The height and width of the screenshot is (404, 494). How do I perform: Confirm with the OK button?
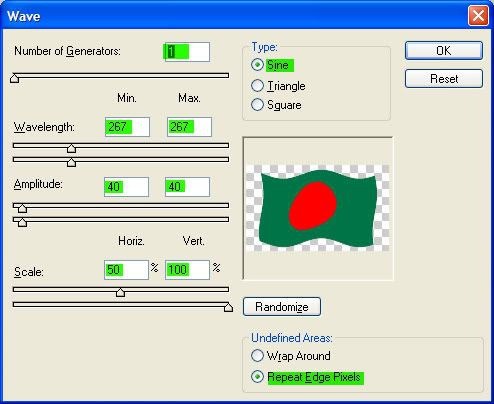coord(444,51)
